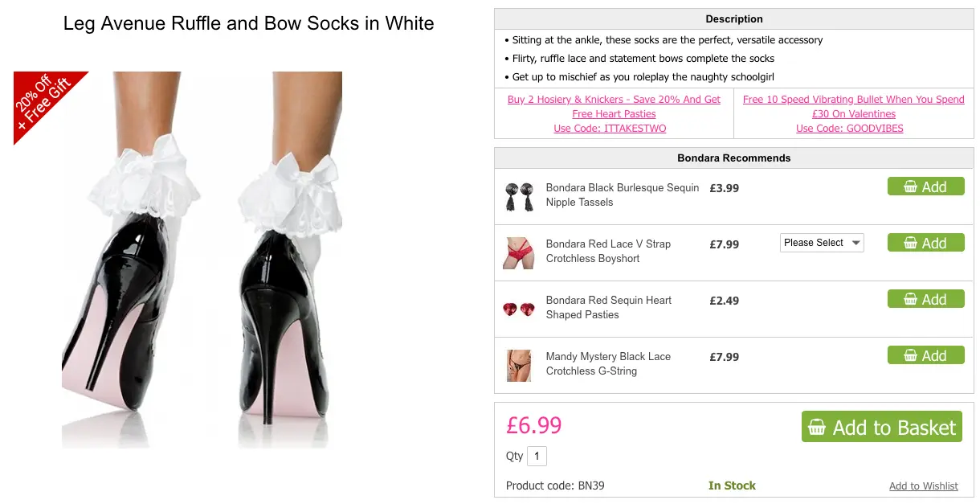Click the Red Lace Boyshort thumbnail

(519, 252)
